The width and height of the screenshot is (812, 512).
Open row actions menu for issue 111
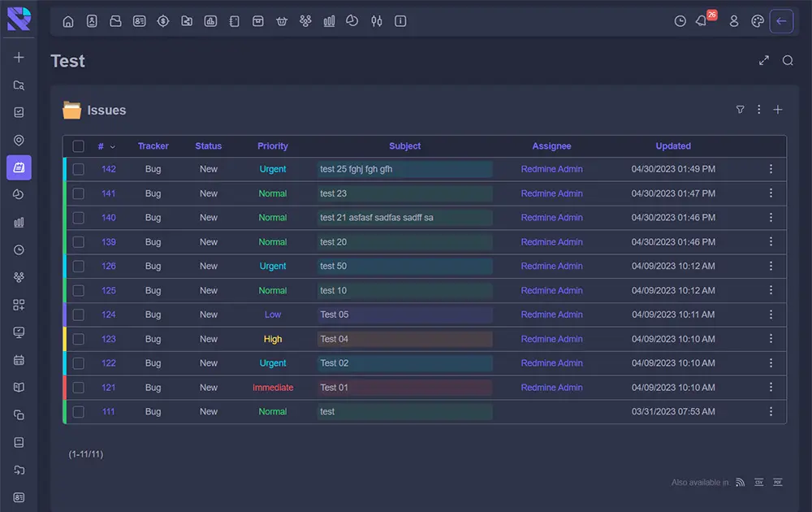click(x=771, y=411)
